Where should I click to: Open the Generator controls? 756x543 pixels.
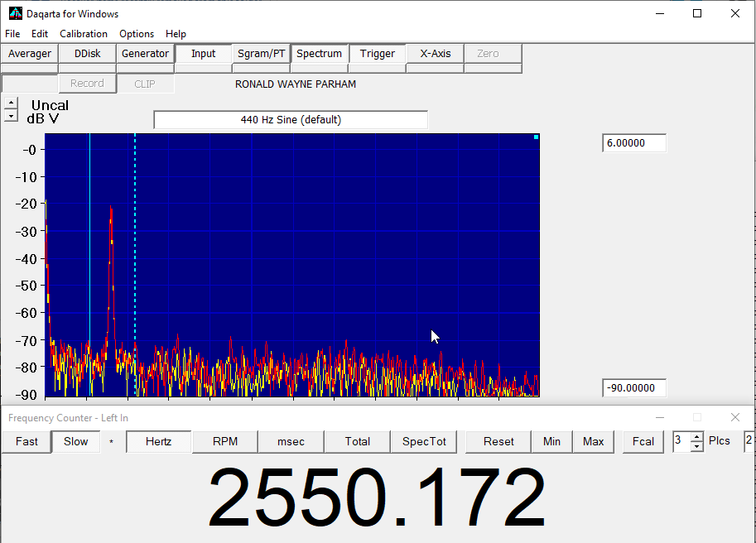[145, 54]
